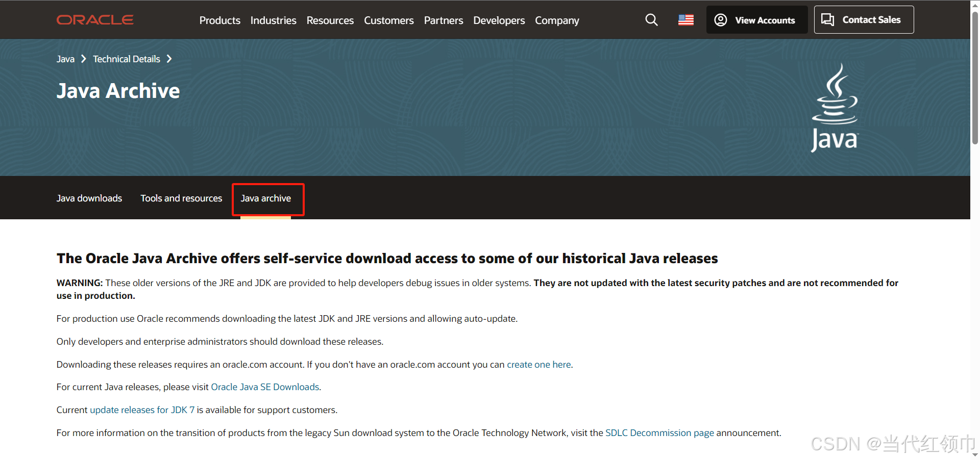Open the Resources menu

[x=330, y=20]
